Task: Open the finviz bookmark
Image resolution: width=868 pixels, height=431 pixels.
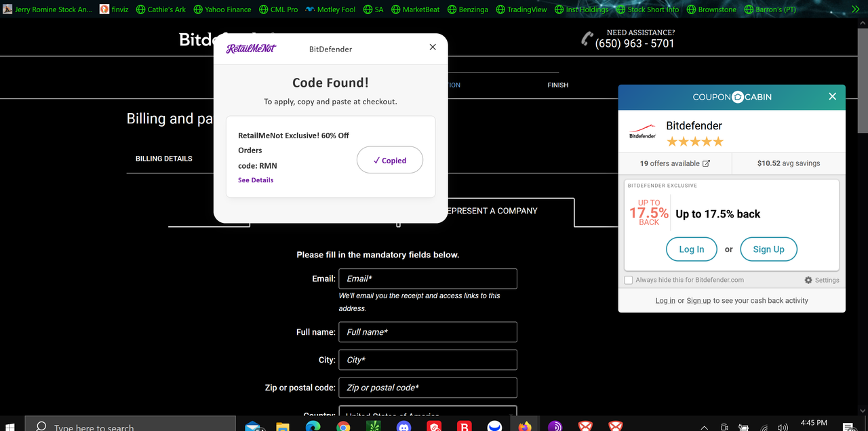Action: pos(114,9)
